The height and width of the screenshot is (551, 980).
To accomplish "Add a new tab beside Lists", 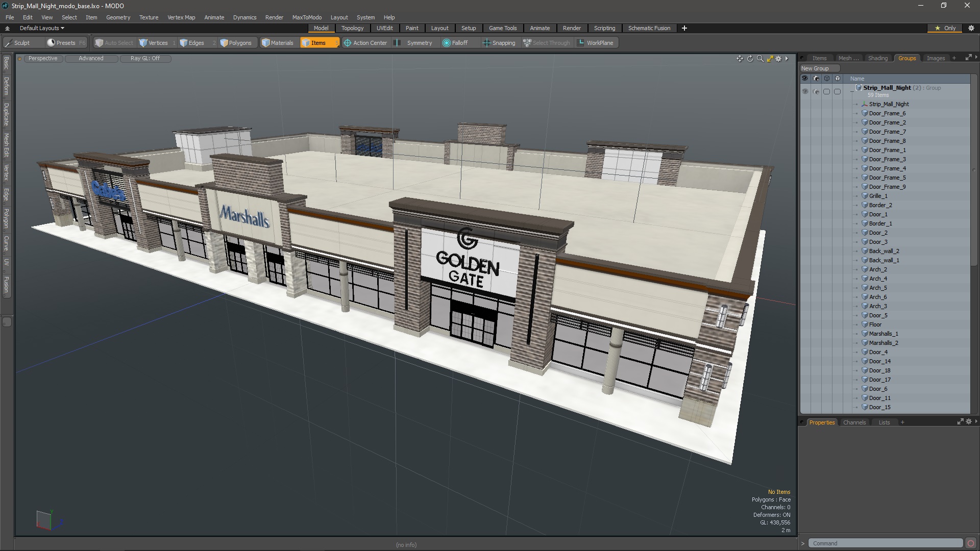I will pos(902,422).
